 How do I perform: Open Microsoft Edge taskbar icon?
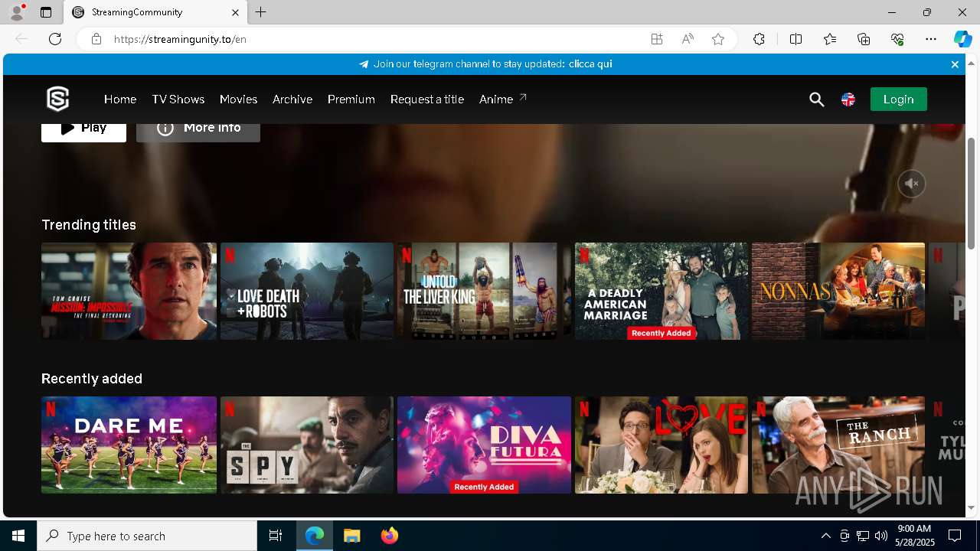315,536
